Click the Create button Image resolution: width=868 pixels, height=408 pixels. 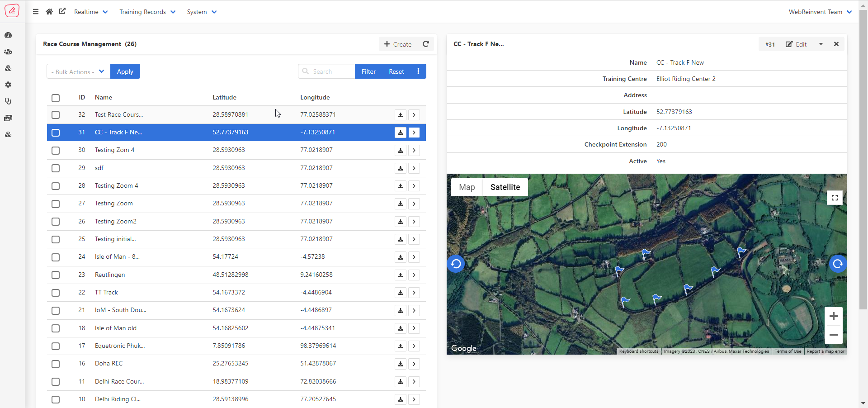tap(398, 44)
